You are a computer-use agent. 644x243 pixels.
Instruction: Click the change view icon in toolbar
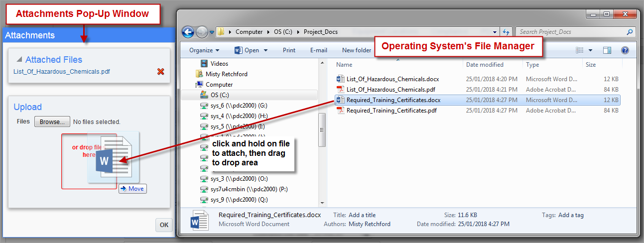point(579,50)
